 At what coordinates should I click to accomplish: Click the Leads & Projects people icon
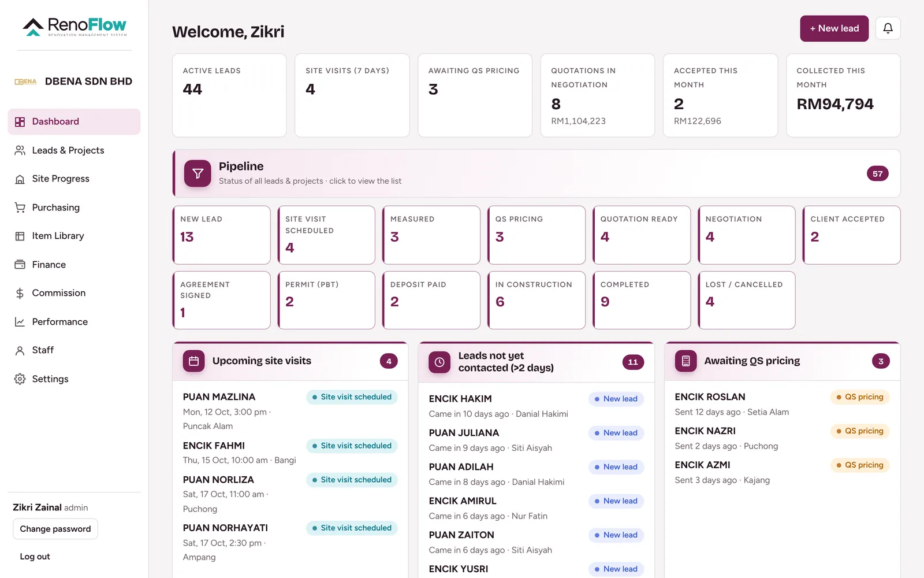[x=20, y=150]
